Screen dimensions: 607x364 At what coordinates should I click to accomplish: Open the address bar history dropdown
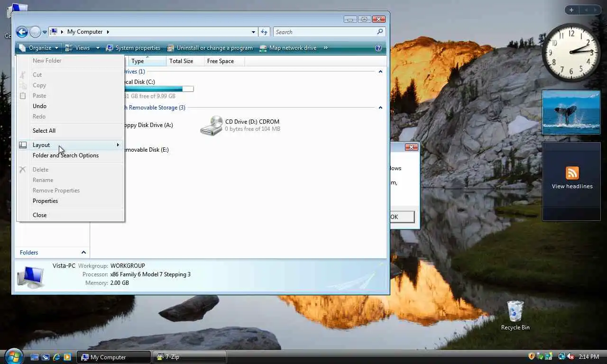tap(253, 32)
